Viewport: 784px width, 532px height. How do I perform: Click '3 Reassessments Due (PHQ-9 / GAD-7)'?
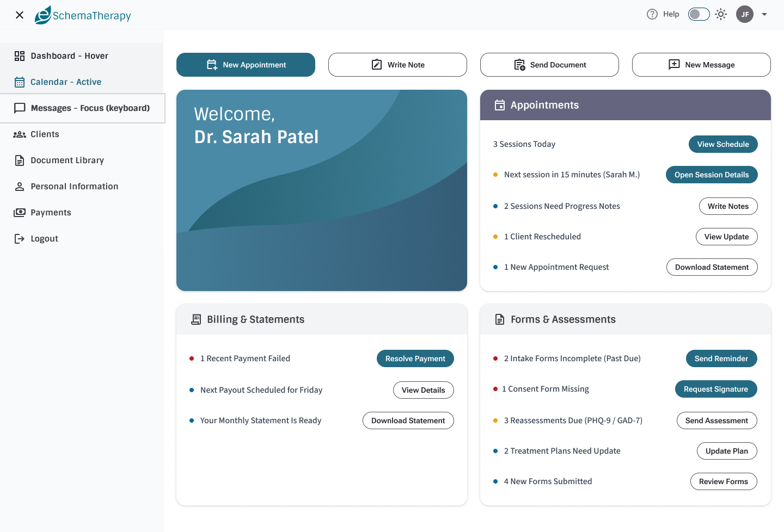[573, 420]
